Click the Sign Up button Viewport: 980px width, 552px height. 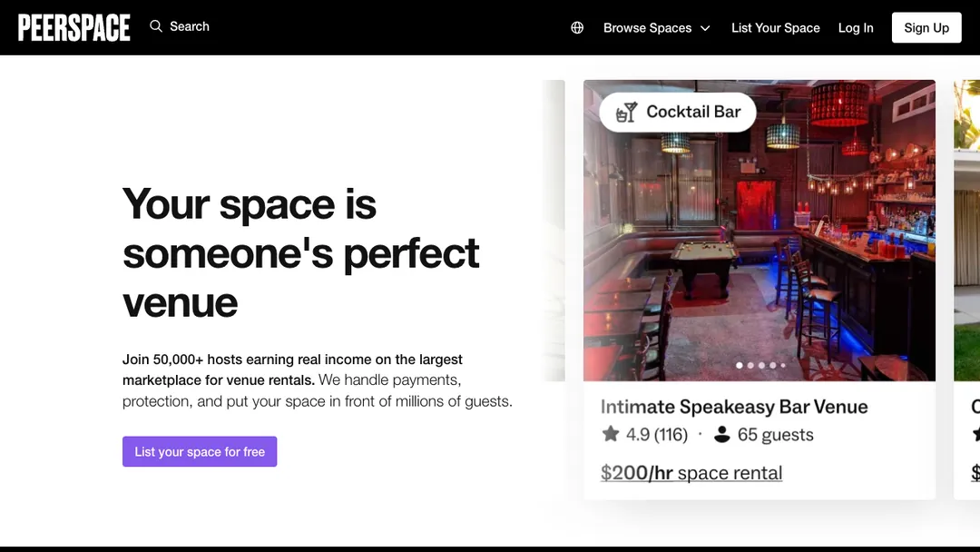coord(926,27)
